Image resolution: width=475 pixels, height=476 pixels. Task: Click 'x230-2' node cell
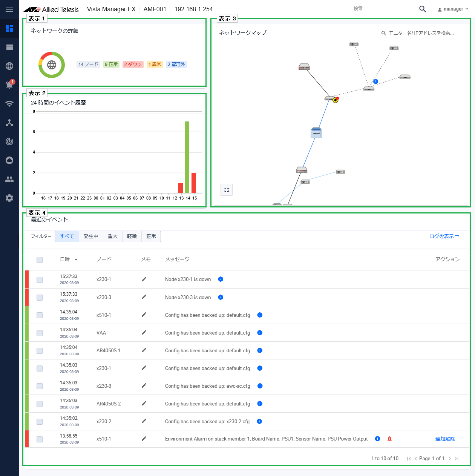[x=104, y=421]
